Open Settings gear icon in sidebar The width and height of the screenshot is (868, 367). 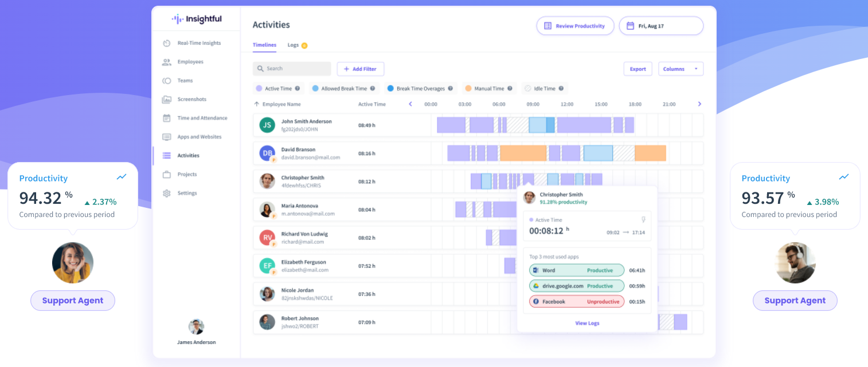click(167, 194)
